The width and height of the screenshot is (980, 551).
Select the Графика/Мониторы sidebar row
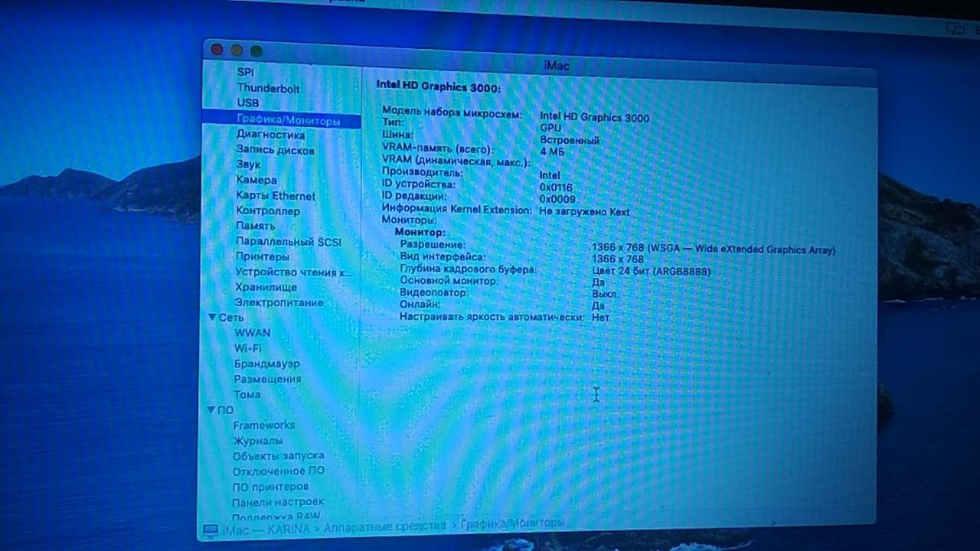click(x=282, y=120)
